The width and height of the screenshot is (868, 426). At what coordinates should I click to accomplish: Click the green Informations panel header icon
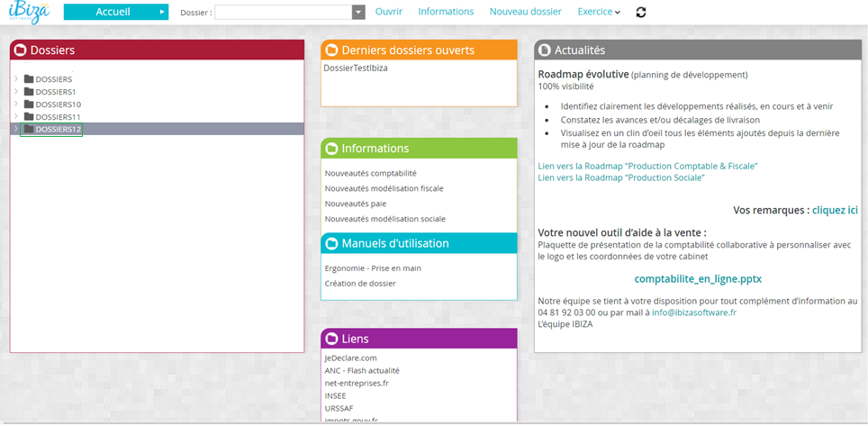click(331, 149)
